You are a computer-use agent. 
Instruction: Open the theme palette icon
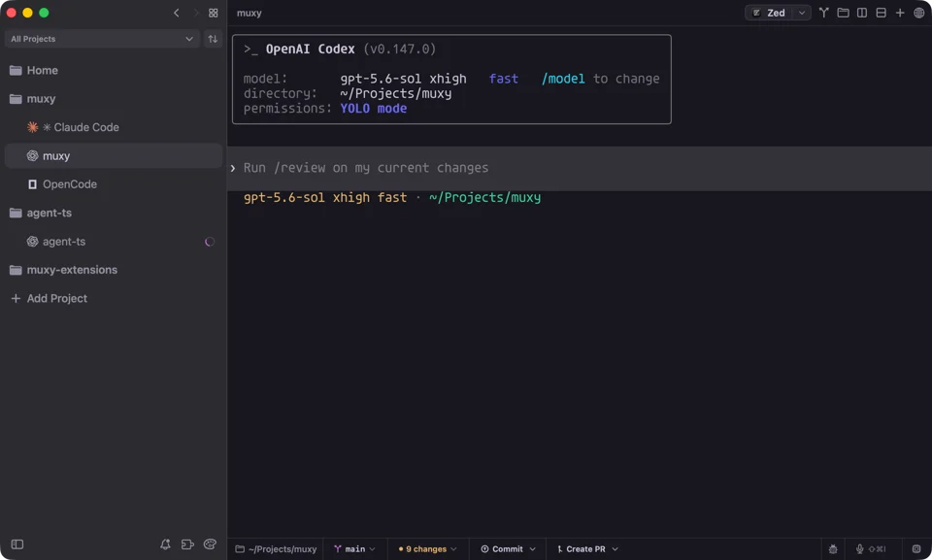tap(210, 544)
